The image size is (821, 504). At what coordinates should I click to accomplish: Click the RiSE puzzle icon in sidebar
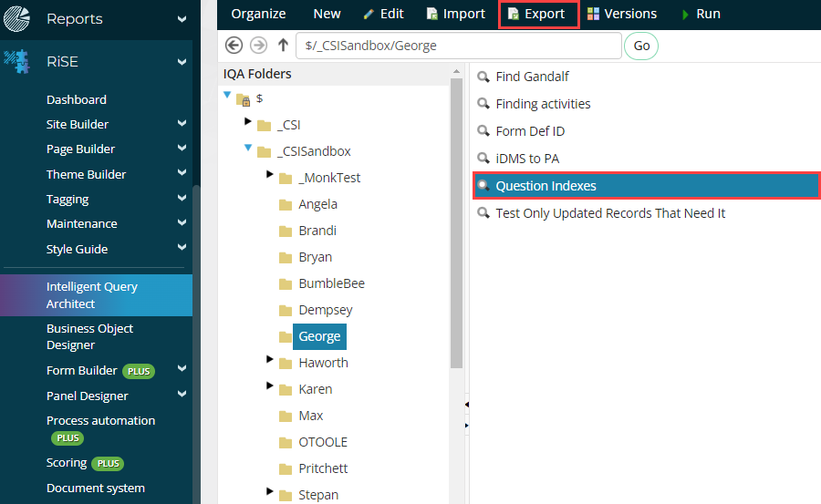(x=16, y=62)
